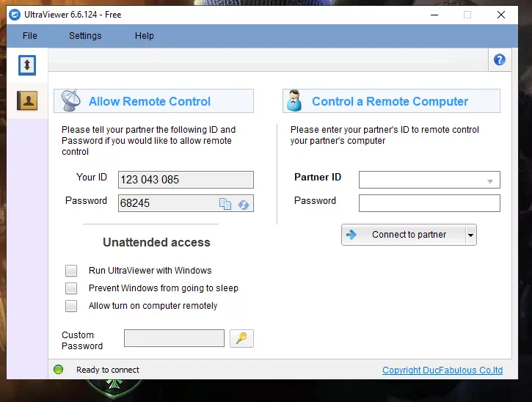Open the Settings menu
This screenshot has width=532, height=402.
pyautogui.click(x=85, y=36)
